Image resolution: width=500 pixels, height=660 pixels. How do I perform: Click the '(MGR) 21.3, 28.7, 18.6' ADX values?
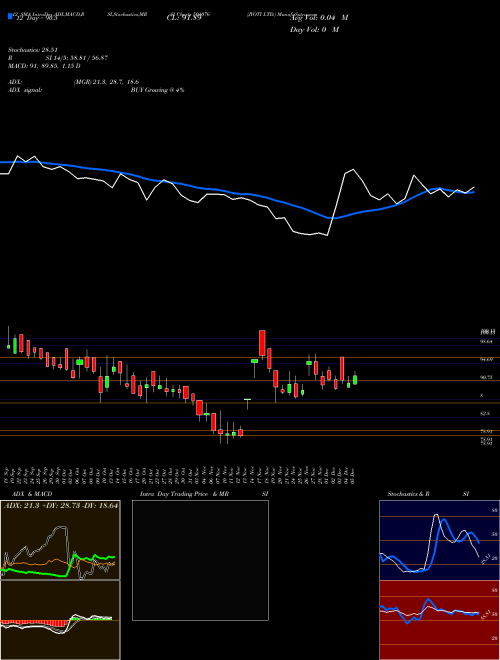[x=106, y=82]
